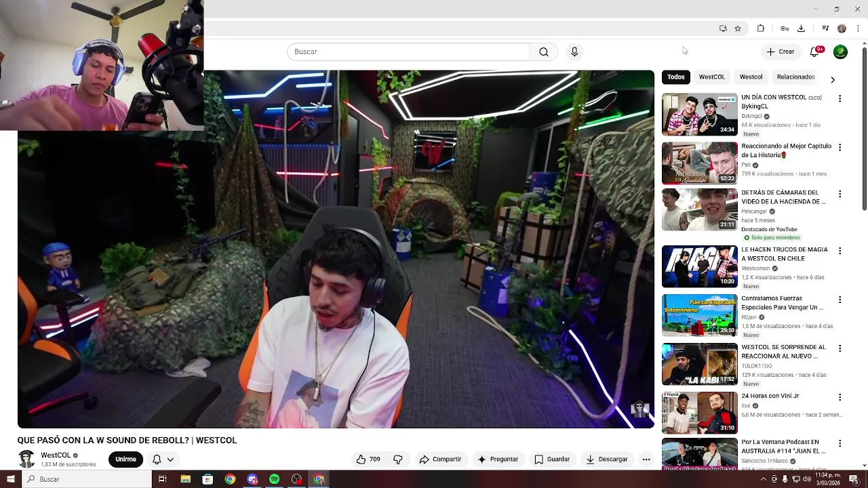Click the YouTube Buscar search field
This screenshot has width=868, height=488.
point(408,52)
